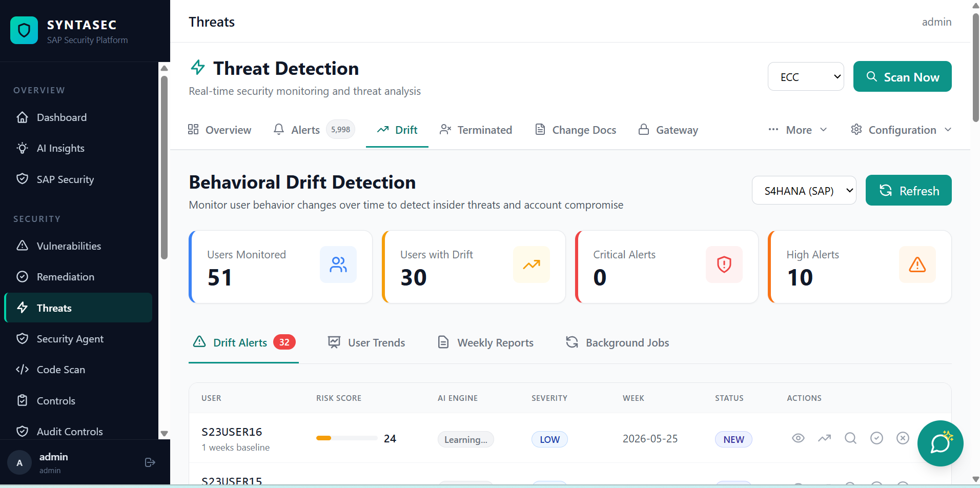
Task: Click the admin avatar circle
Action: pyautogui.click(x=19, y=463)
